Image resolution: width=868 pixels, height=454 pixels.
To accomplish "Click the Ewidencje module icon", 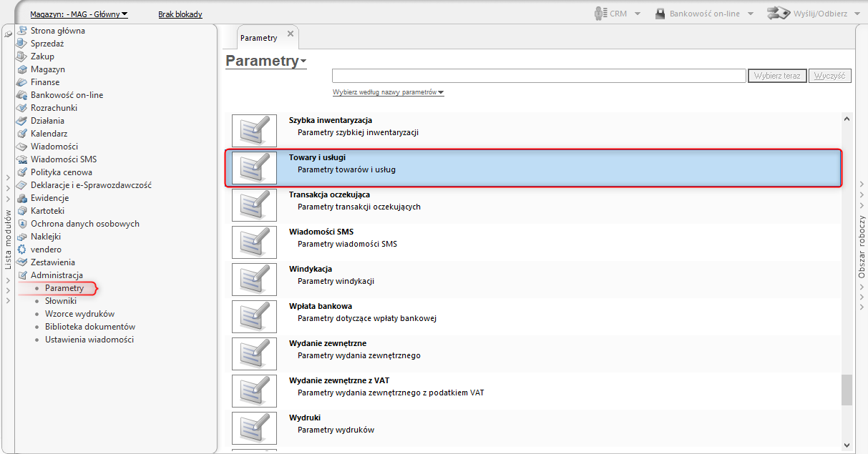I will pos(21,198).
